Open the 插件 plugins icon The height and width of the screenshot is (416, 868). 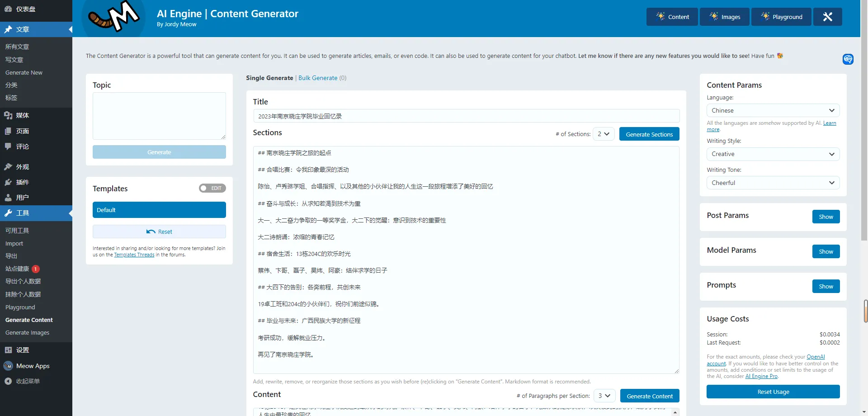click(8, 182)
